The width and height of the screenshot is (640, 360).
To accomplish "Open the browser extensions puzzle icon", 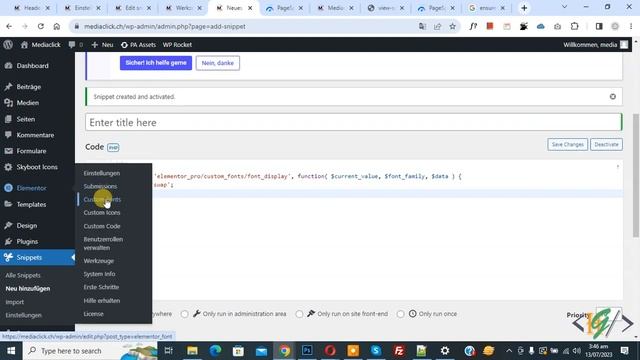I will [x=575, y=26].
